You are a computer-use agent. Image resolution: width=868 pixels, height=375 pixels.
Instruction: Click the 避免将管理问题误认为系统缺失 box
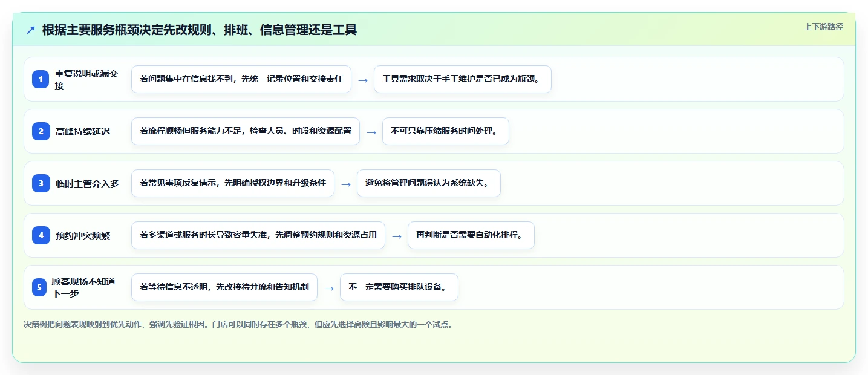429,183
